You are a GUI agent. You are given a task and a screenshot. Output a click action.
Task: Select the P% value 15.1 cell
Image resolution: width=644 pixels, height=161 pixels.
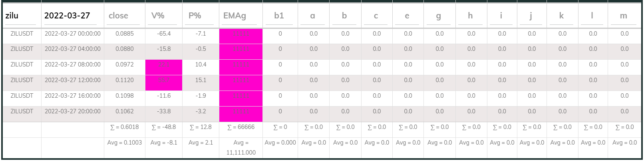[201, 80]
